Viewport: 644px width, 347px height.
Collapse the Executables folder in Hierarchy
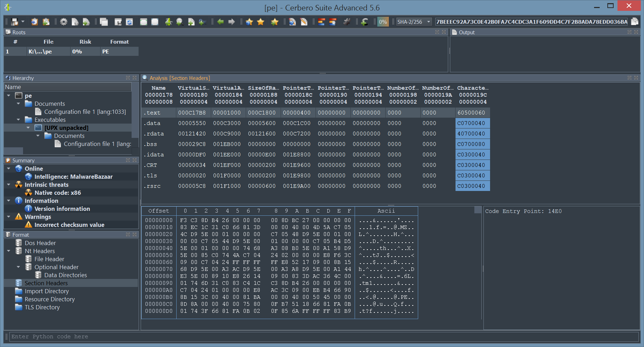click(18, 120)
